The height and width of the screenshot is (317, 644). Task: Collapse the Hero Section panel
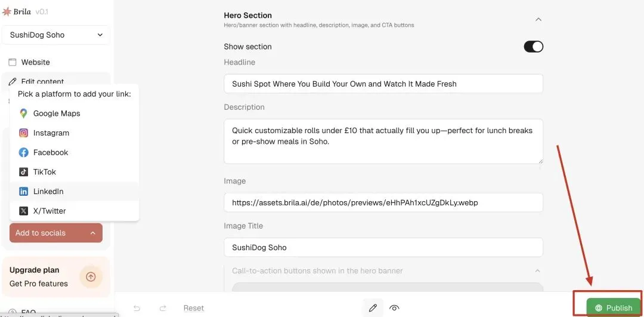[x=538, y=20]
